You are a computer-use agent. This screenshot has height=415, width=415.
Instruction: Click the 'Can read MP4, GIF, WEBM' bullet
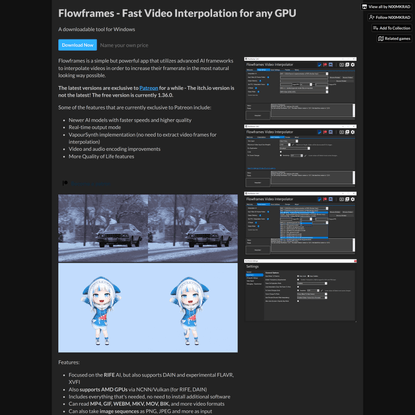[x=147, y=404]
